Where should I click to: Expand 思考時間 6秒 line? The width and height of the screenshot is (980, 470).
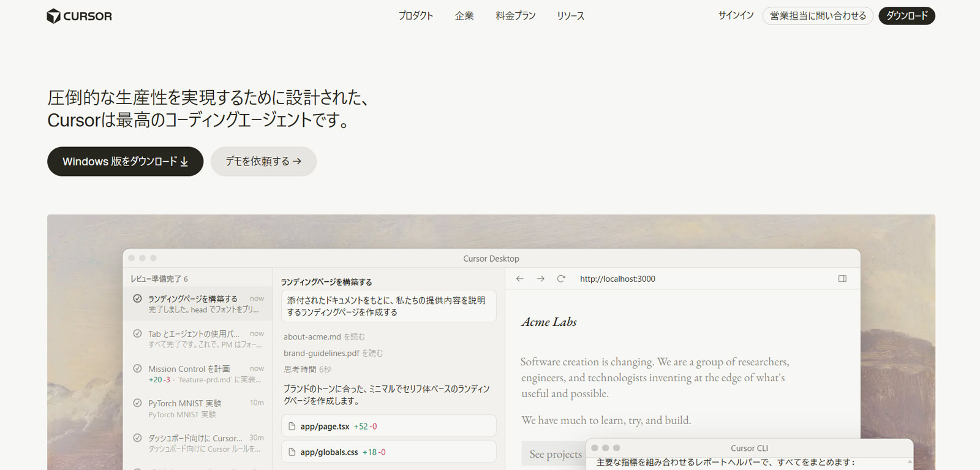(x=307, y=370)
